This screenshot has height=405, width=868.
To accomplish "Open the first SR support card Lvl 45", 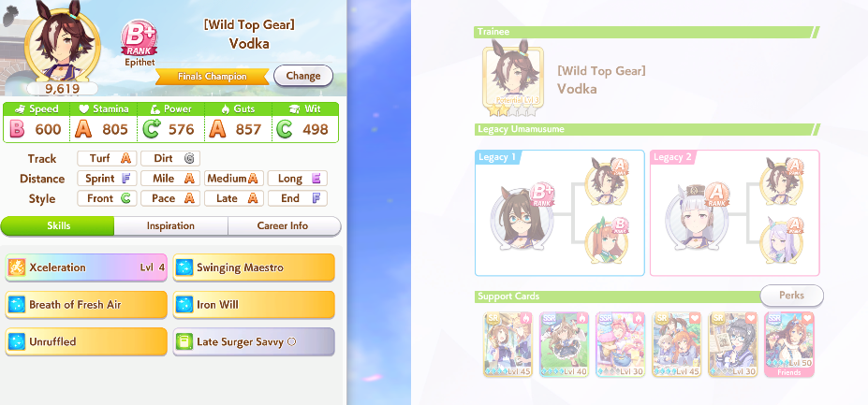I will point(508,344).
